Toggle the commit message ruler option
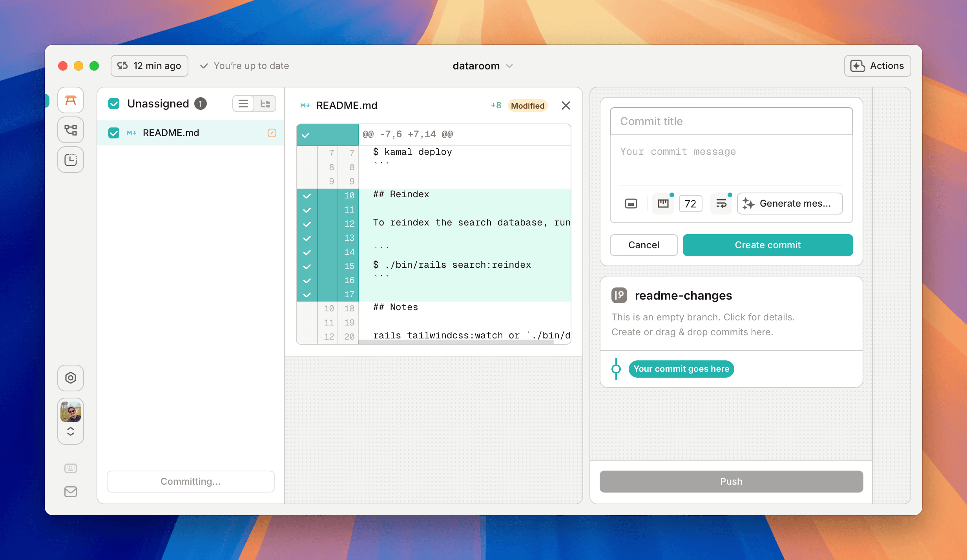 [663, 204]
